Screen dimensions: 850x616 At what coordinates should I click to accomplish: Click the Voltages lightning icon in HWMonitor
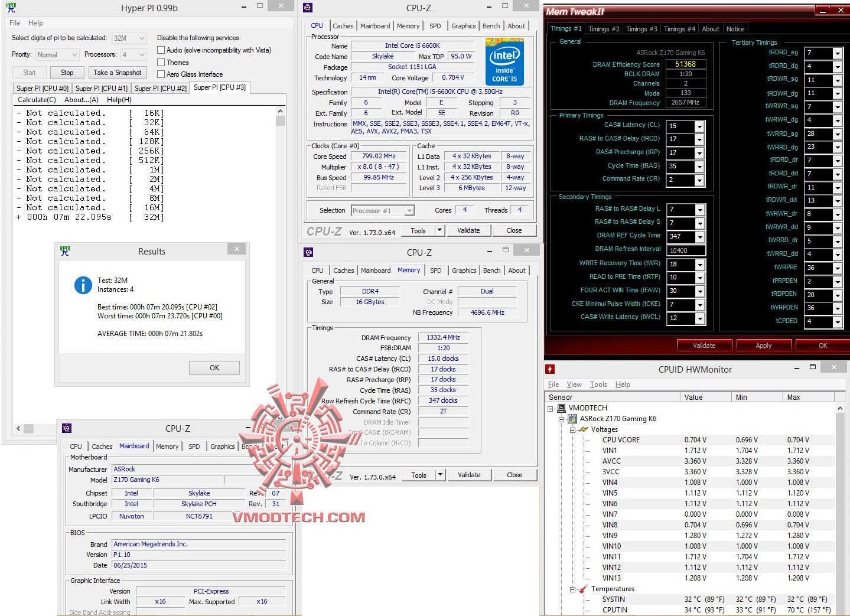tap(583, 429)
